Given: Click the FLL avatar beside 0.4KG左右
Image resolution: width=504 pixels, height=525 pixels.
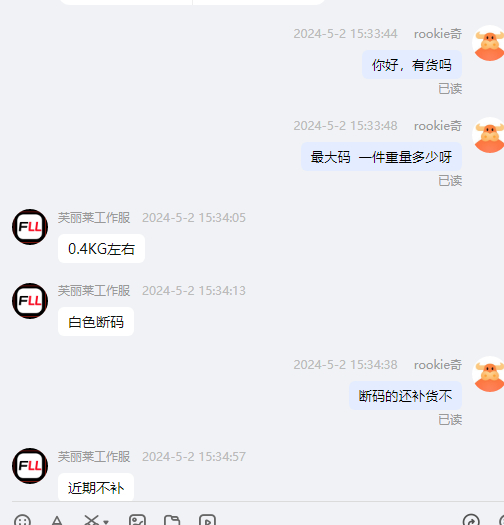Looking at the screenshot, I should (x=30, y=227).
